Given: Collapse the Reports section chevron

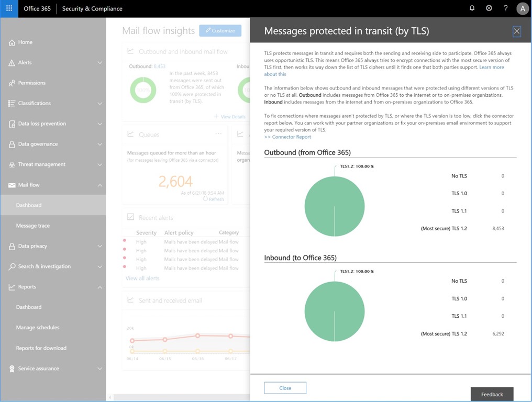Looking at the screenshot, I should [99, 287].
